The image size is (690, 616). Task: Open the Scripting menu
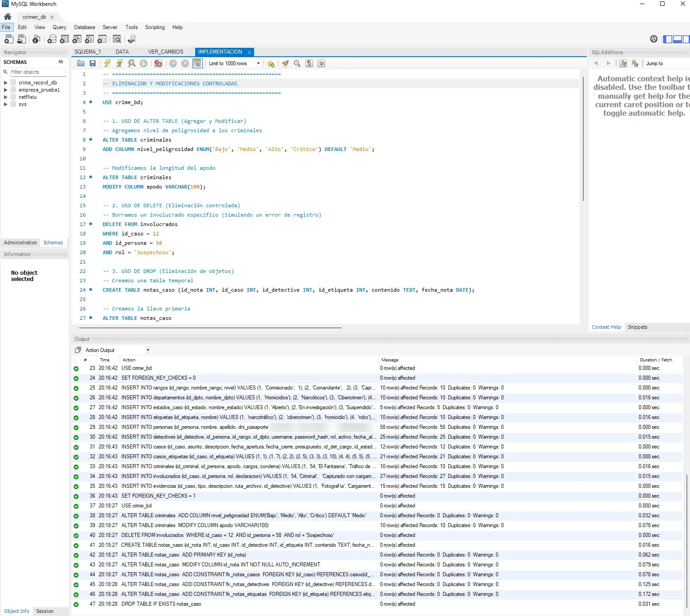155,27
